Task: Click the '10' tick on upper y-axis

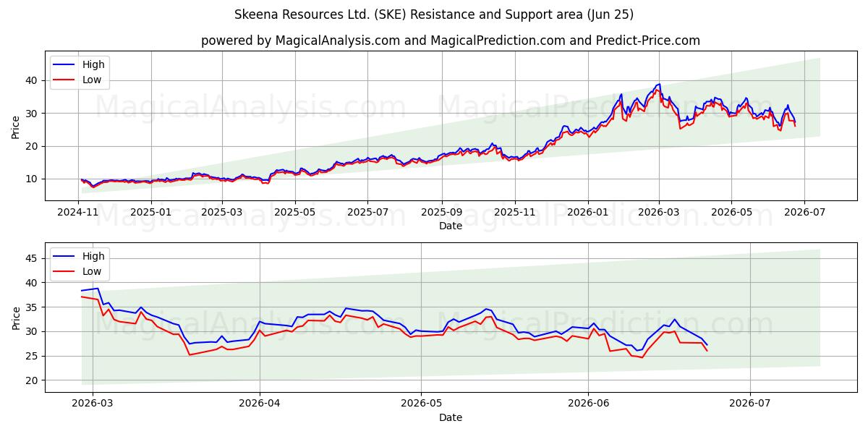Action: coord(33,179)
